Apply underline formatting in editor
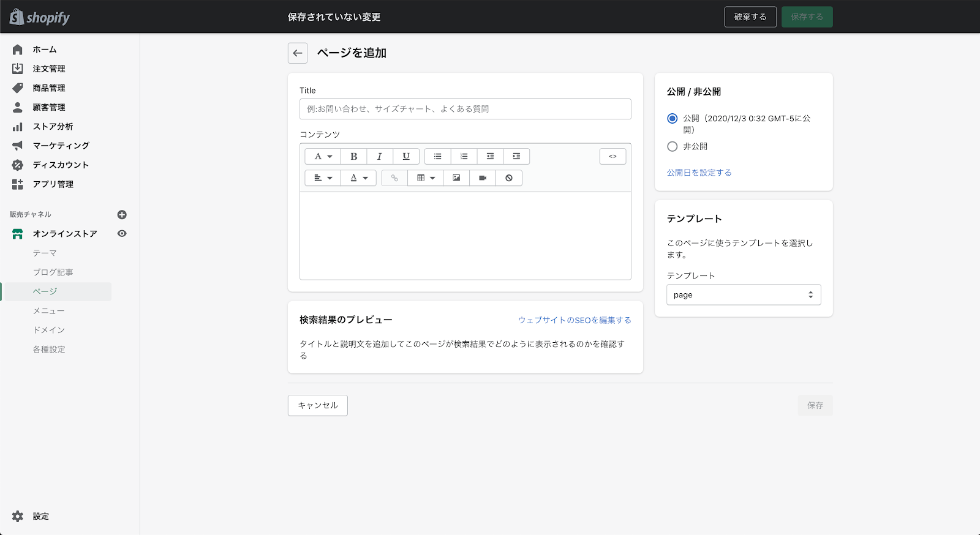 pos(406,157)
